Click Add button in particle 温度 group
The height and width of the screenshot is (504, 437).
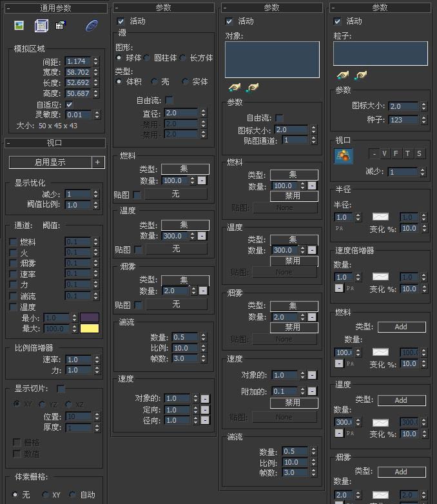402,400
